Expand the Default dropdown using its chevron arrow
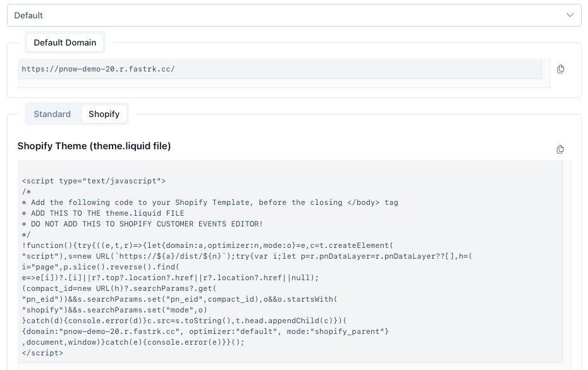The height and width of the screenshot is (370, 588). (x=570, y=15)
